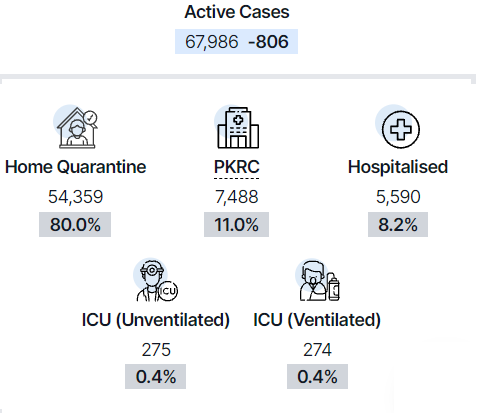The image size is (485, 413).
Task: Click the ICU Unventilated doctor icon
Action: (x=156, y=279)
